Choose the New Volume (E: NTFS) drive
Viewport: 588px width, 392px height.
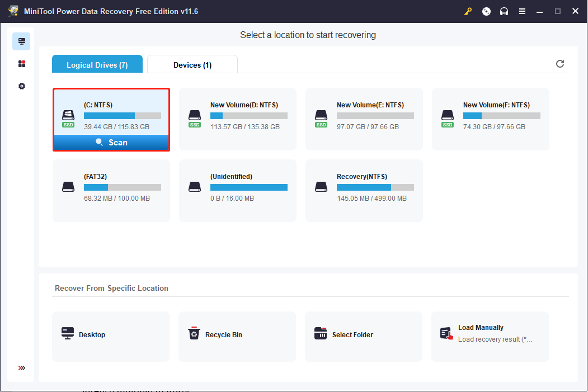click(364, 119)
